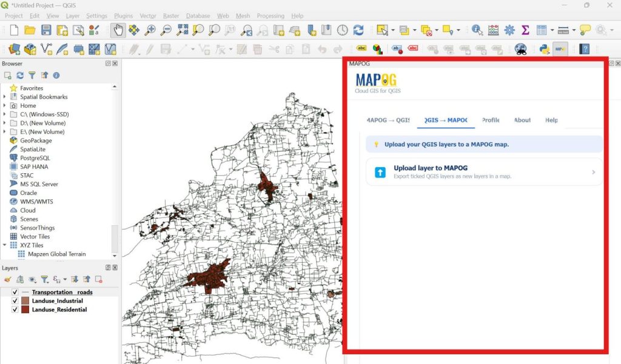This screenshot has height=364, width=621.
Task: Expand the Home tree node
Action: click(x=4, y=105)
